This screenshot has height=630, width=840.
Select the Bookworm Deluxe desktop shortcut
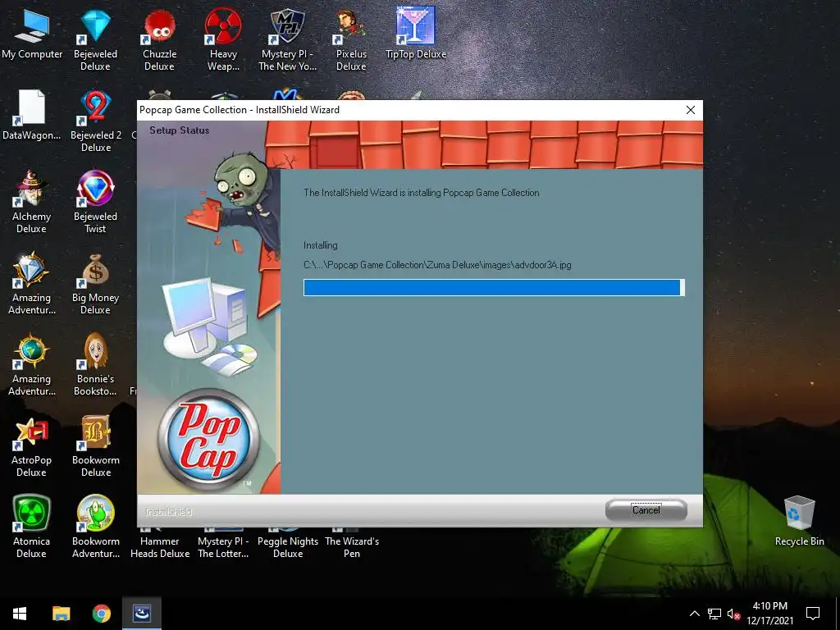pos(96,447)
